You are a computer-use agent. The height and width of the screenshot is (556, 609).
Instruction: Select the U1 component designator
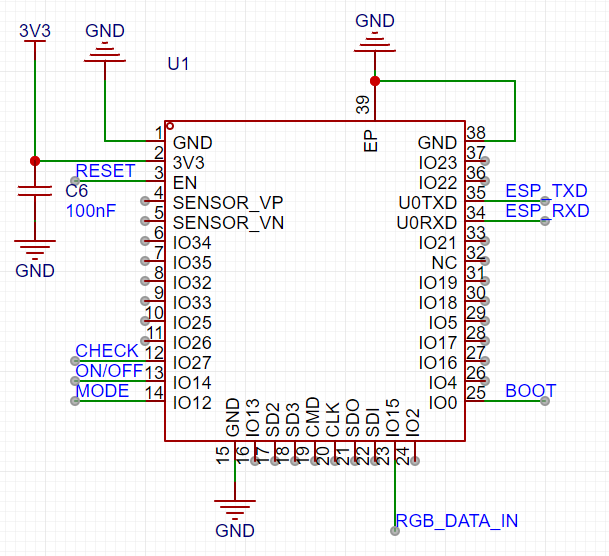[178, 64]
